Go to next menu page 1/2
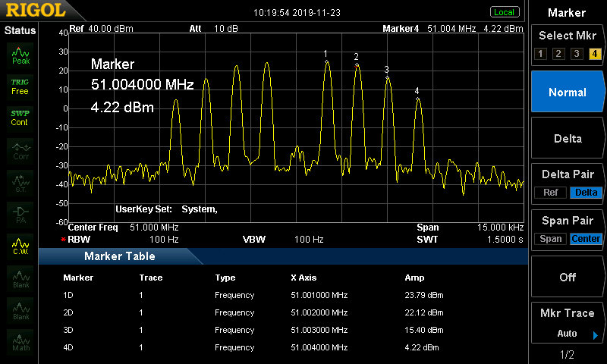 pyautogui.click(x=567, y=355)
